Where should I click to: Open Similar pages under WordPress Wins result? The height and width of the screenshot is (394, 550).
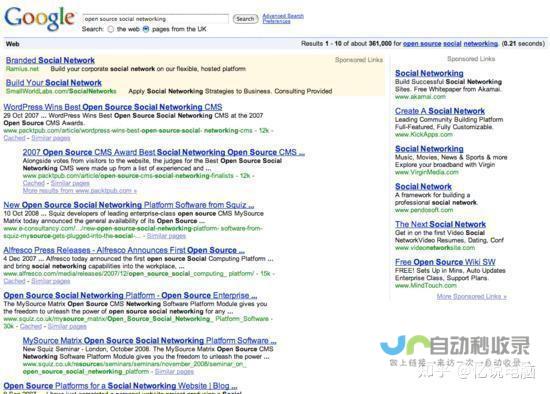coord(51,138)
